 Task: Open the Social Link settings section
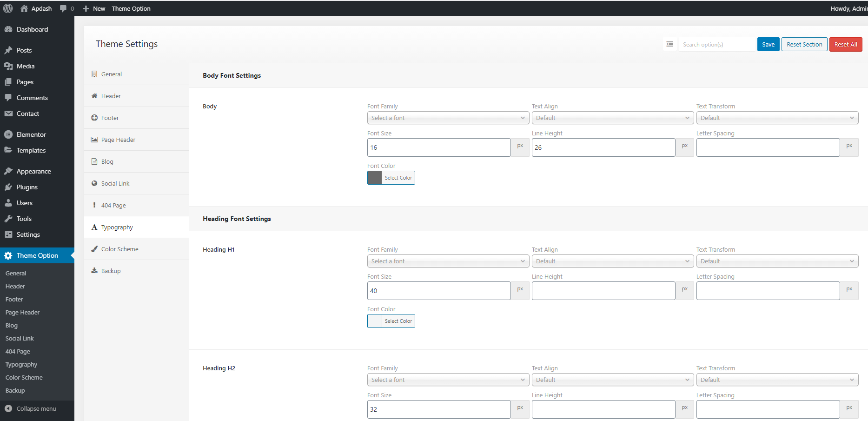[x=115, y=183]
